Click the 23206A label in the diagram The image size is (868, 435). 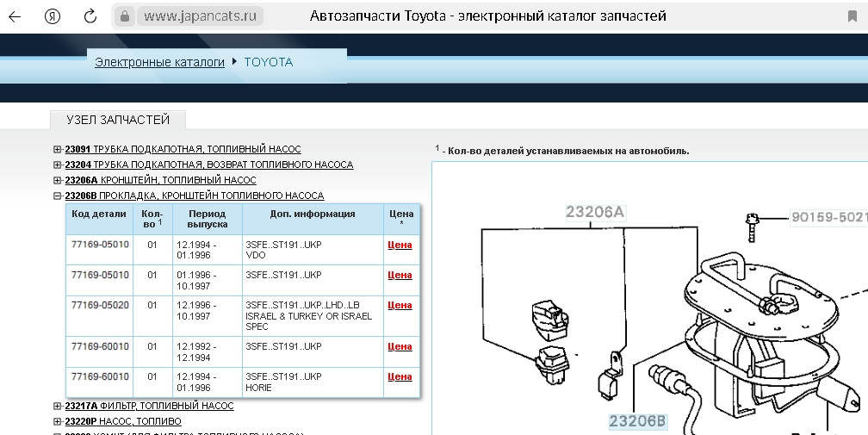[x=594, y=212]
